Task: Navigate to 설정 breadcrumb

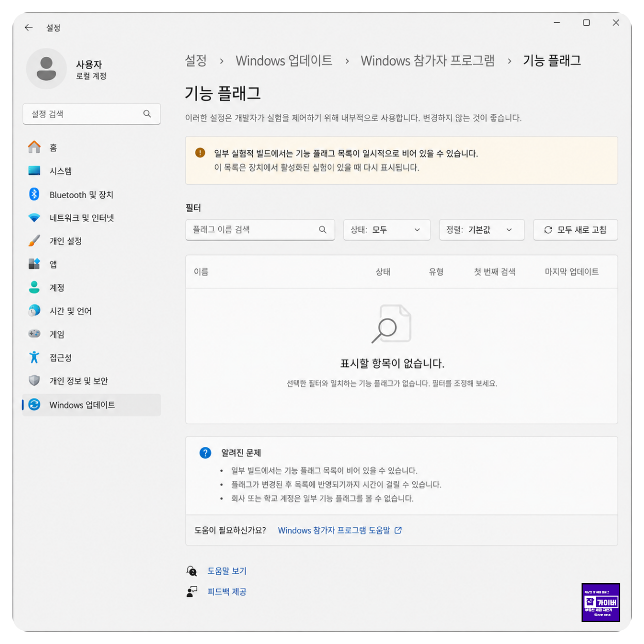Action: [196, 60]
